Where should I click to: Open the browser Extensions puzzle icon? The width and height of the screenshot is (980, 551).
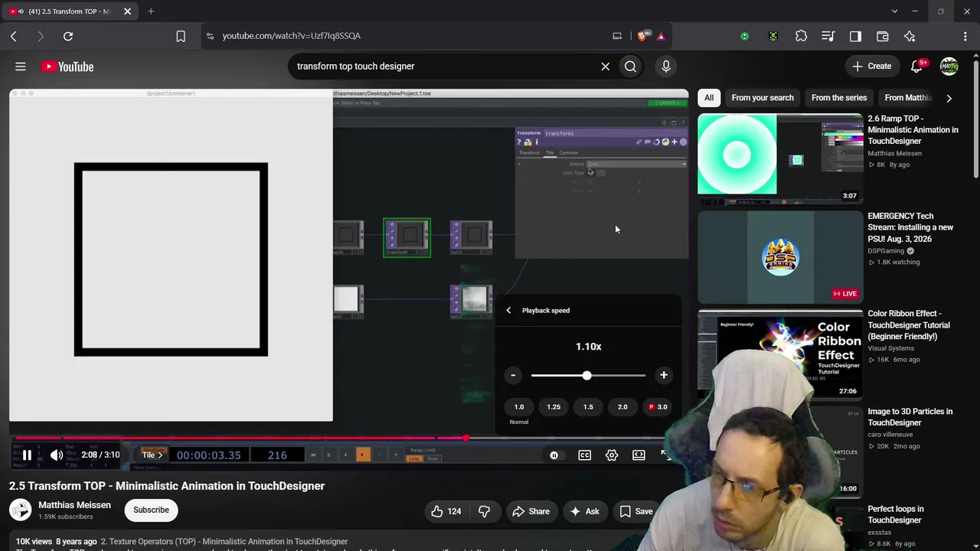801,36
